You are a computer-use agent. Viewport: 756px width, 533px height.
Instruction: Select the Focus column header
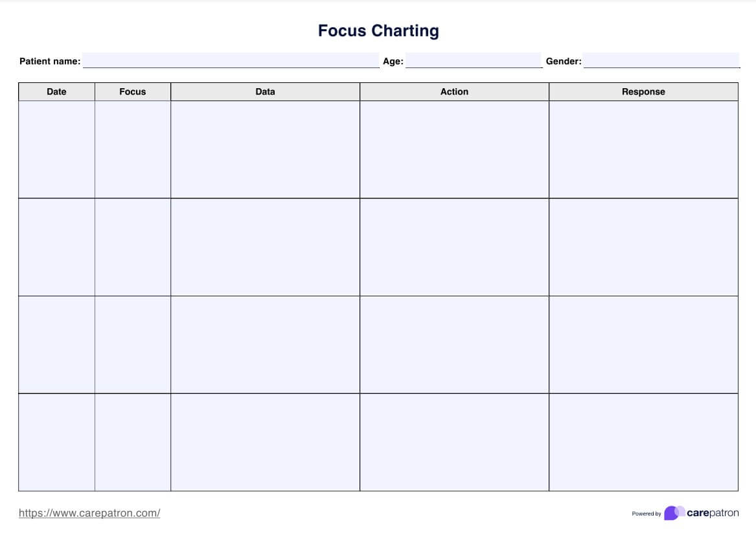point(133,92)
